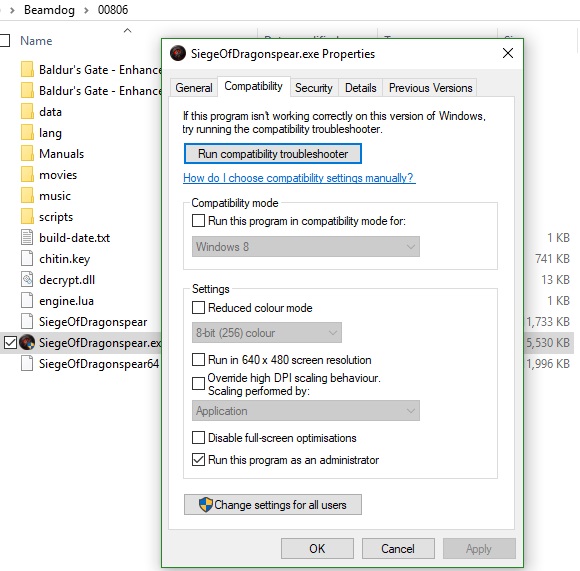
Task: Open the Application scaling dropdown
Action: pos(306,411)
